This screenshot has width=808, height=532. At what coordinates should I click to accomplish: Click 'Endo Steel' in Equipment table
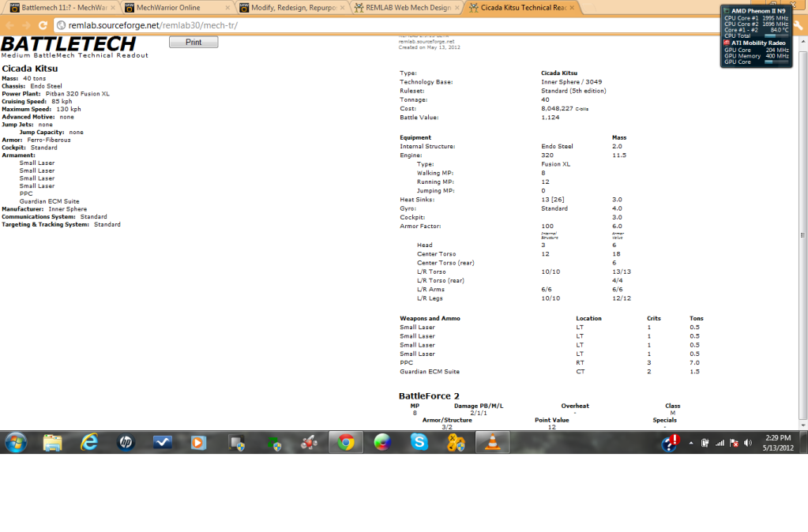(x=557, y=146)
